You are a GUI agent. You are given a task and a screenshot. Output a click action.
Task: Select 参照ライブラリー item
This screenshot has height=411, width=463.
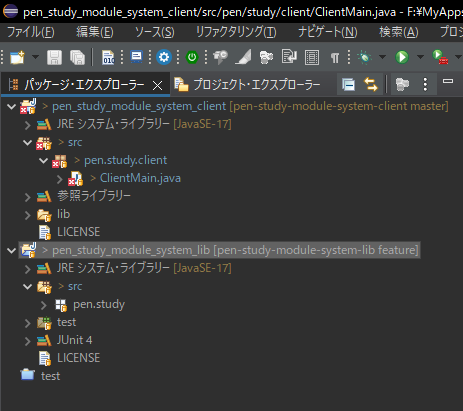(x=94, y=196)
